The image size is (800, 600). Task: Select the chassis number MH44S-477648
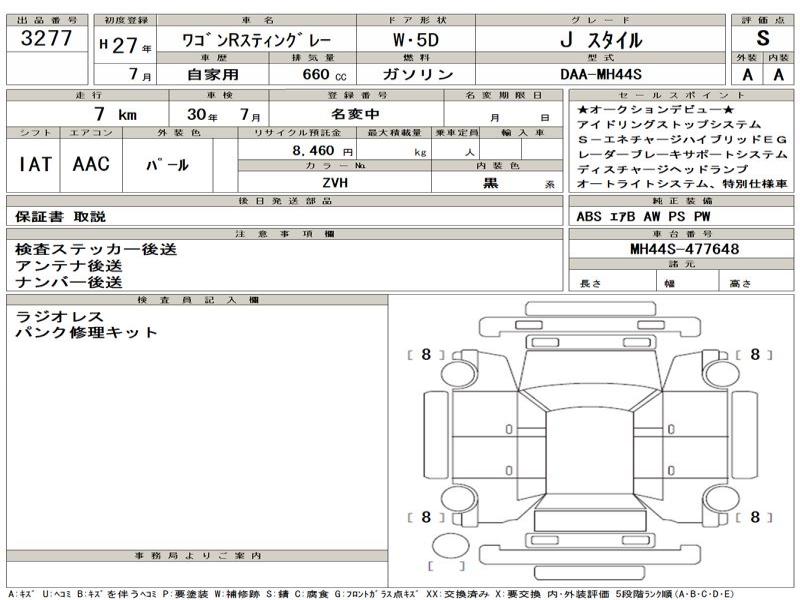click(x=684, y=249)
